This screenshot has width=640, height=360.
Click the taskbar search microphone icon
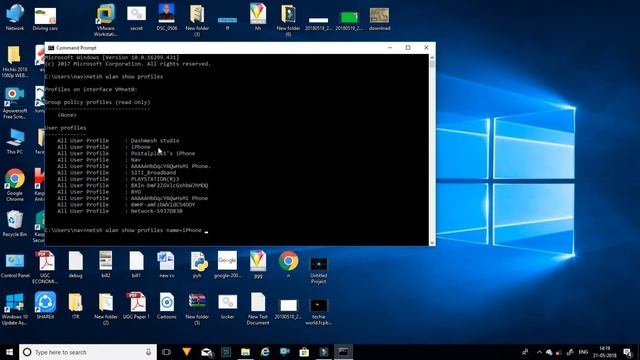pyautogui.click(x=148, y=352)
